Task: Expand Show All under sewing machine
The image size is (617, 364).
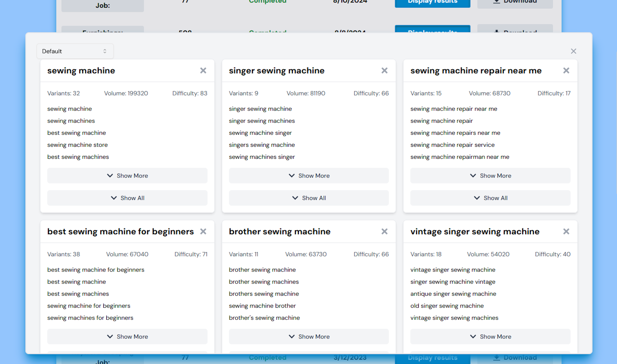Action: click(127, 198)
